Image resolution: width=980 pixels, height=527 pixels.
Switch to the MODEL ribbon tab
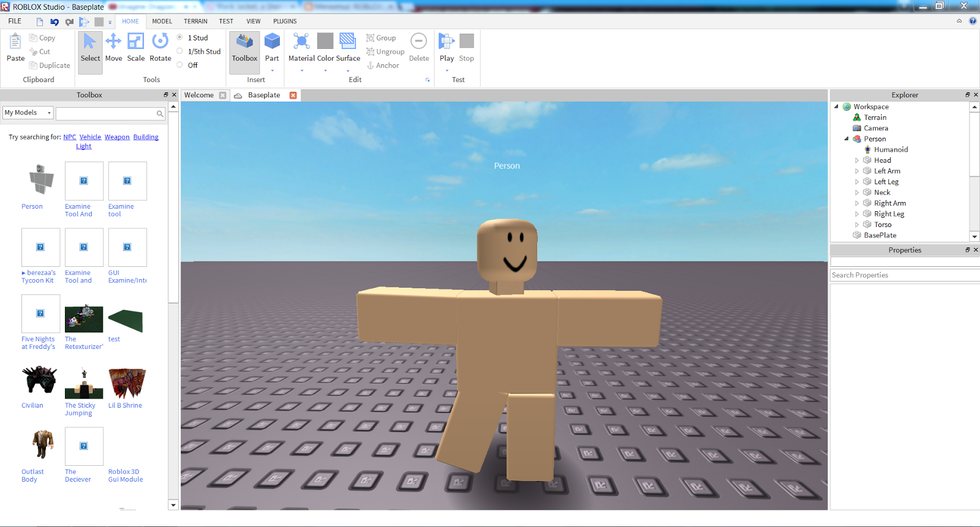tap(162, 21)
